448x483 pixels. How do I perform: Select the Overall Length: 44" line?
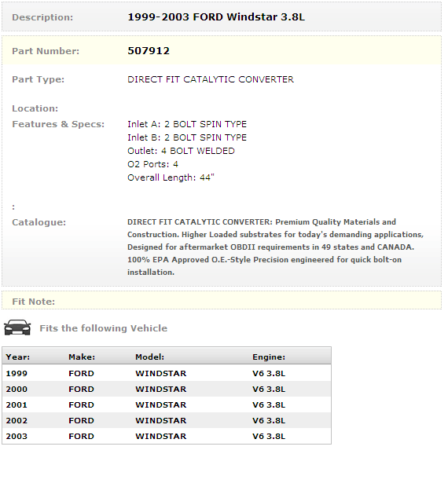171,177
